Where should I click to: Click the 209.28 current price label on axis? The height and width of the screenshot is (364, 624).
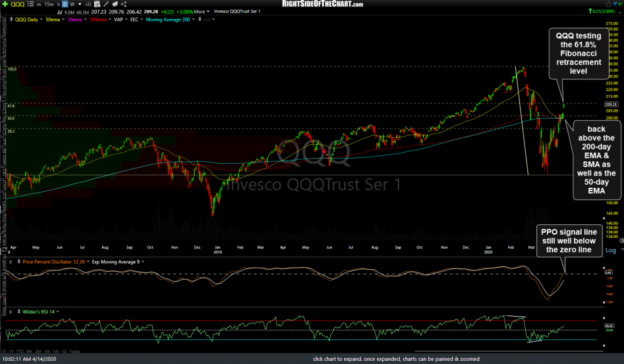(611, 104)
